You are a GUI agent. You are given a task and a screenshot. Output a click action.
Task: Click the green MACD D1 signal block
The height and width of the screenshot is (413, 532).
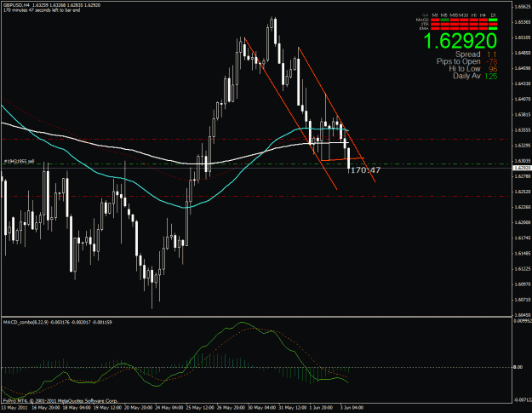click(493, 20)
